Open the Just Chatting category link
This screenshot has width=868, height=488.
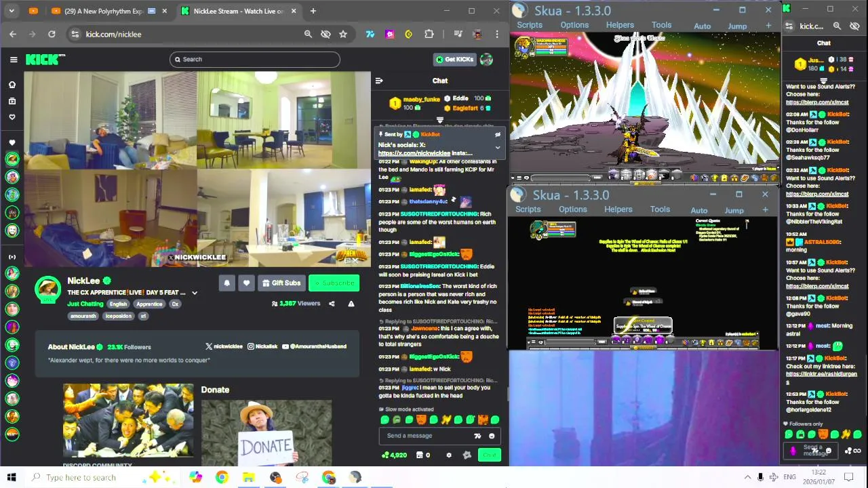pyautogui.click(x=85, y=304)
